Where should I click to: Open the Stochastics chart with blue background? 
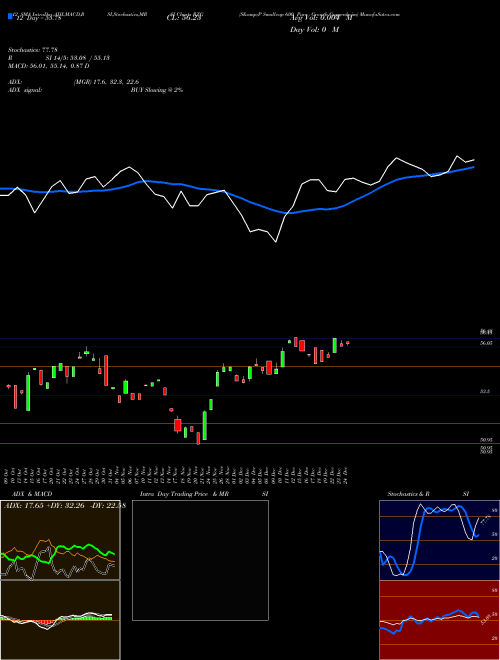click(x=439, y=540)
